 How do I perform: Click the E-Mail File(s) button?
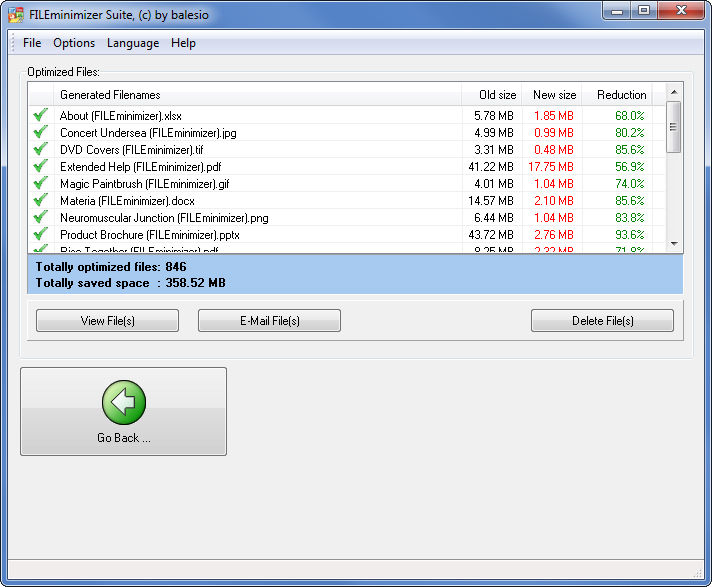tap(270, 321)
